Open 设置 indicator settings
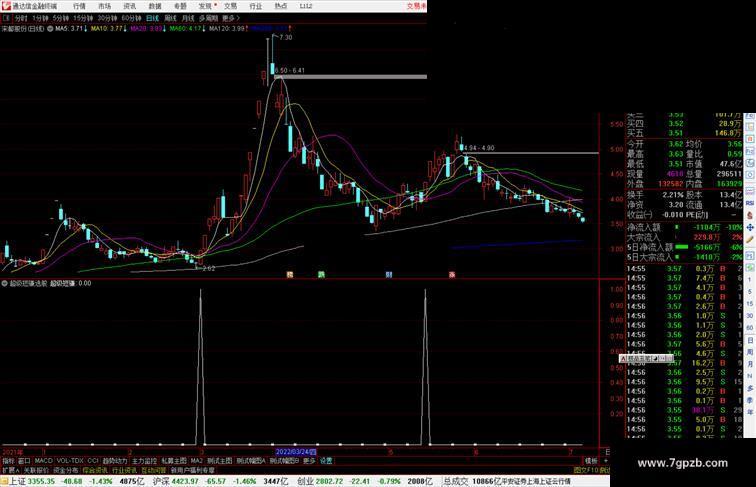 tap(326, 461)
